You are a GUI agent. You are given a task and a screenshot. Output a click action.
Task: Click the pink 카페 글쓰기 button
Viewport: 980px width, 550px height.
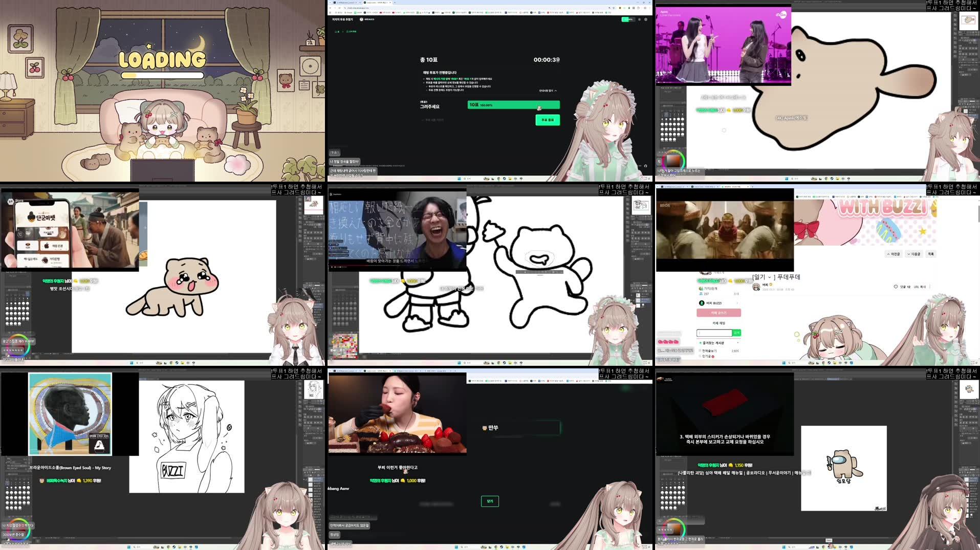719,313
